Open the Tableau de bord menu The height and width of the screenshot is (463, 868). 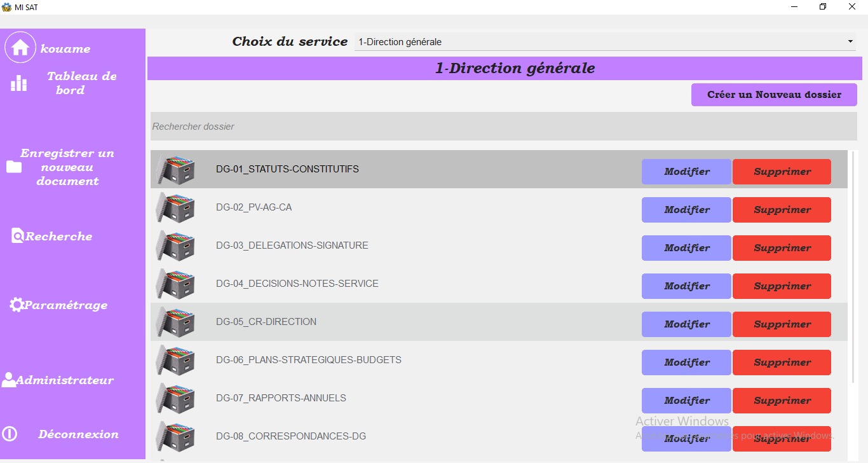[x=81, y=83]
